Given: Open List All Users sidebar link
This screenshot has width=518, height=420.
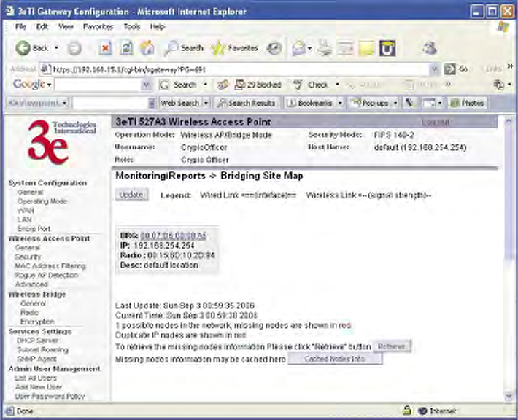Looking at the screenshot, I should [x=35, y=378].
